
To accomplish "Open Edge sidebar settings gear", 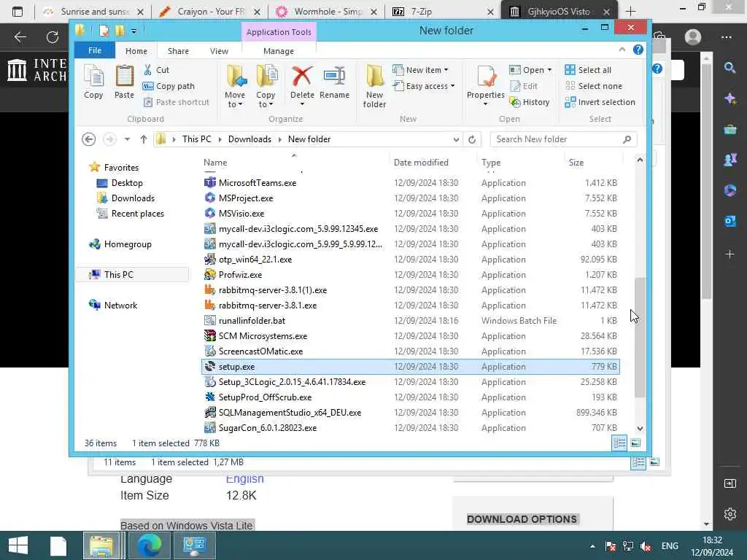I will tap(729, 514).
